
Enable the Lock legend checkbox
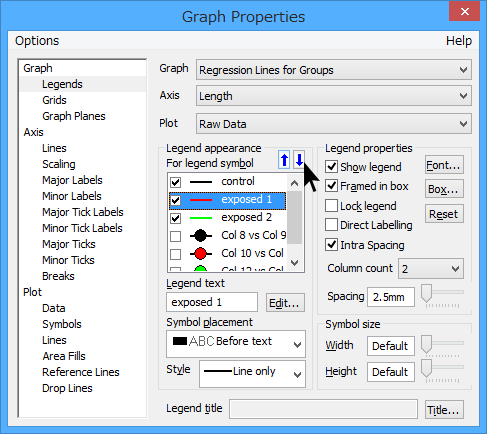[x=331, y=206]
